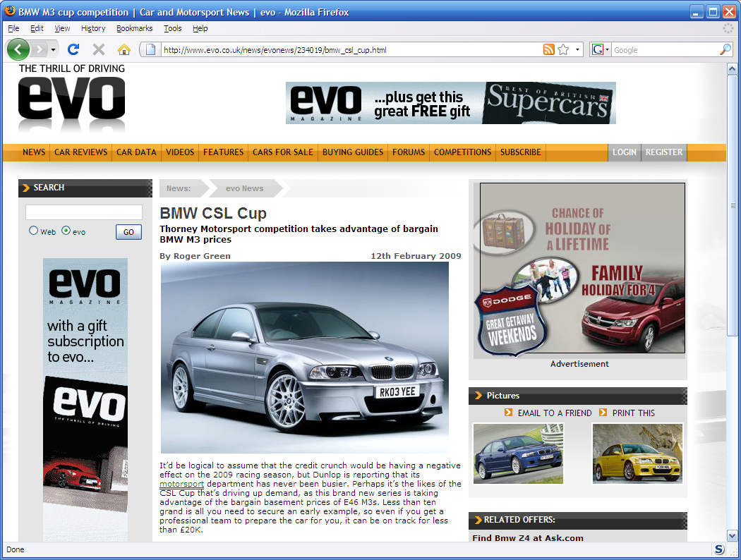This screenshot has height=560, width=741.
Task: Click the orange arrow beside PRINT THIS
Action: point(603,412)
